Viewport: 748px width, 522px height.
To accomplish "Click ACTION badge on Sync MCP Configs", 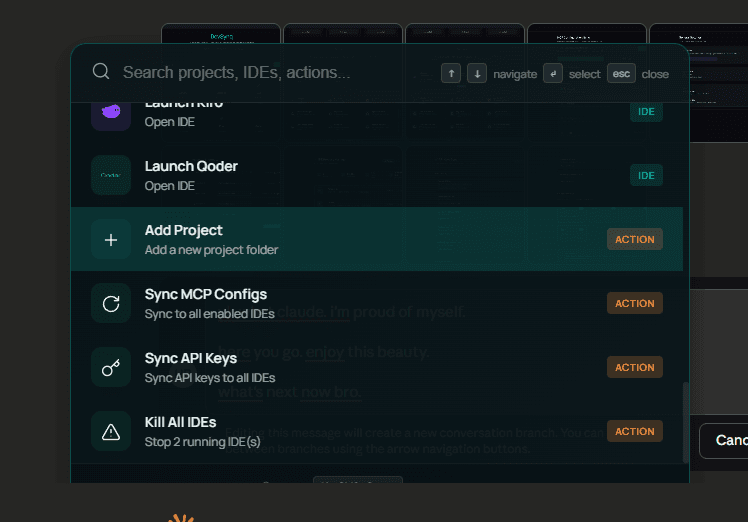I will [x=634, y=303].
